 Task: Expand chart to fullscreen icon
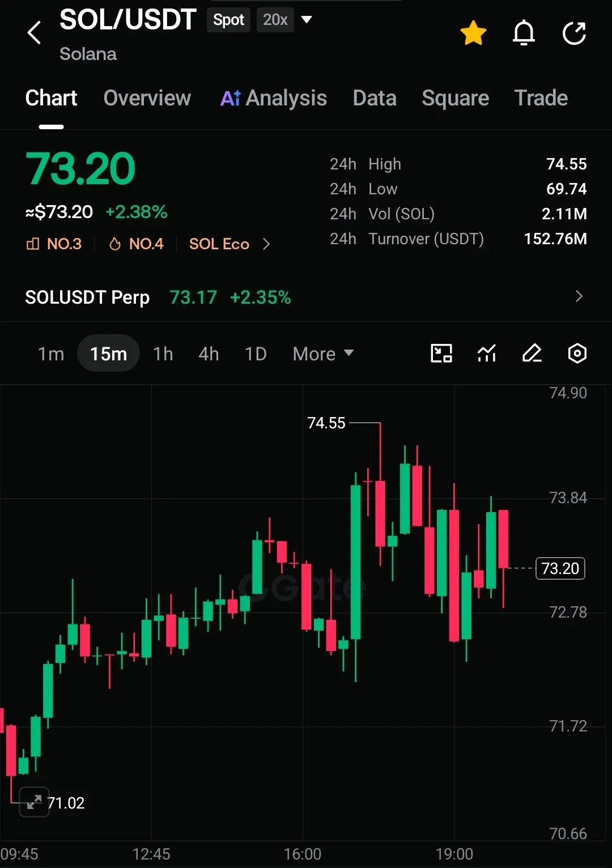[x=34, y=802]
